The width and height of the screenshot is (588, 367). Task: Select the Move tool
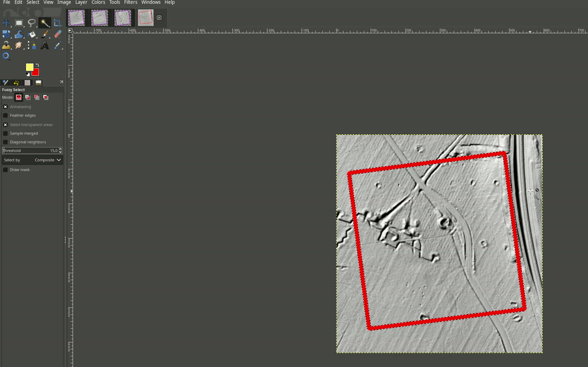click(x=6, y=23)
